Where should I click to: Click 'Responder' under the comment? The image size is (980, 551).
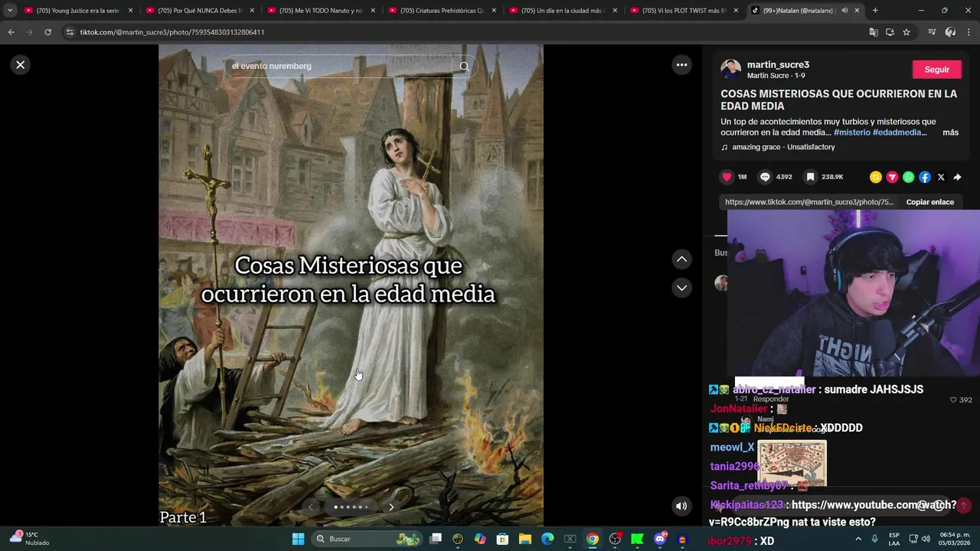coord(770,399)
